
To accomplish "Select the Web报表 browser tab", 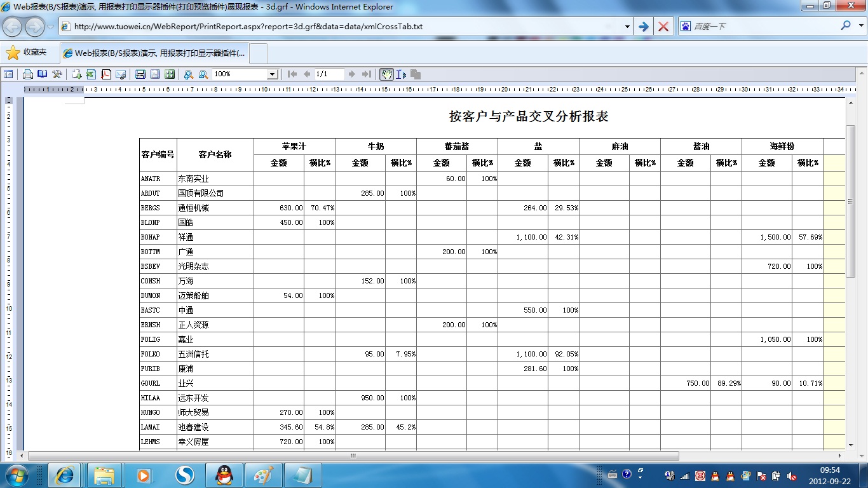I will [x=155, y=53].
